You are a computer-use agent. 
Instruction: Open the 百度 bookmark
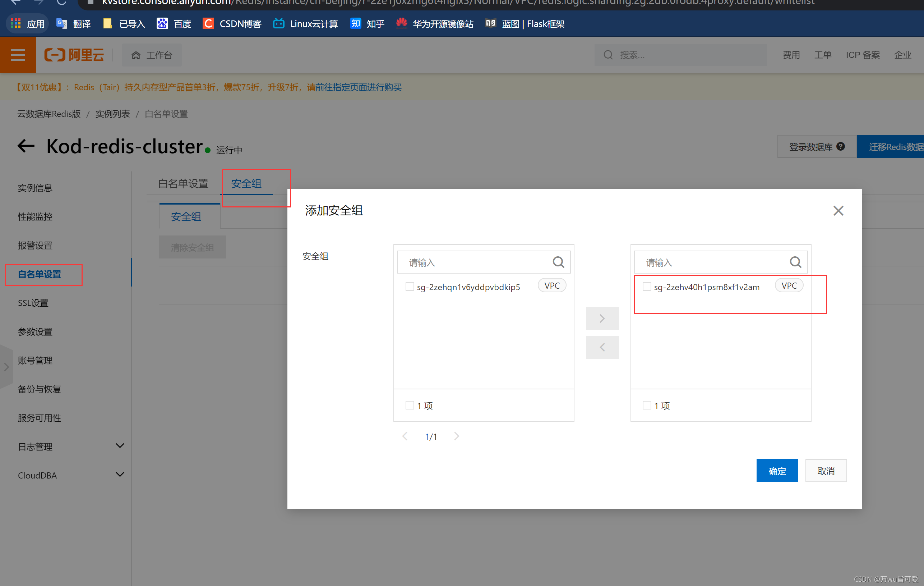pyautogui.click(x=174, y=24)
